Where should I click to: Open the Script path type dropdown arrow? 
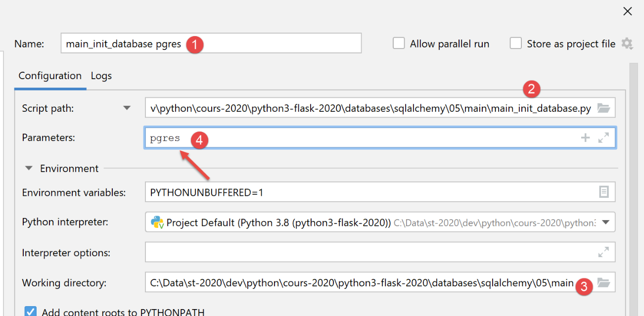[127, 108]
